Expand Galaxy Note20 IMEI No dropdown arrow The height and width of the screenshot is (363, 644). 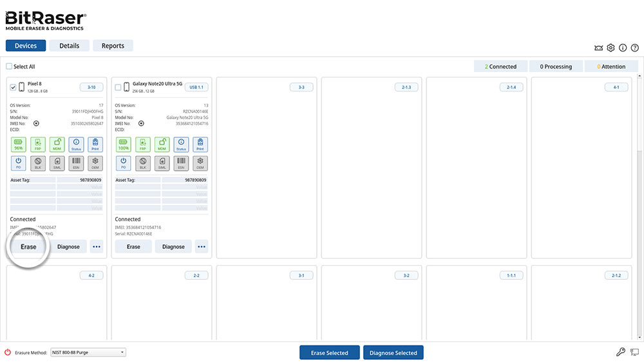point(141,123)
